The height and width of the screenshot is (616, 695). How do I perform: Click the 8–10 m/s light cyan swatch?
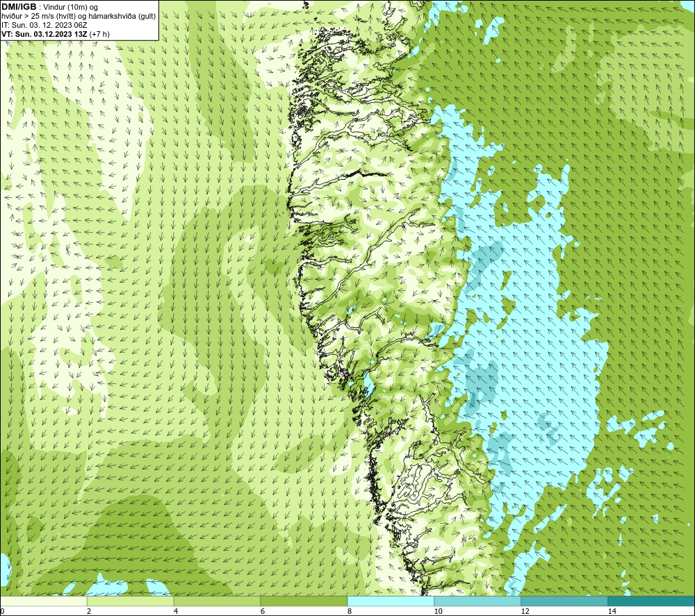[x=391, y=601]
